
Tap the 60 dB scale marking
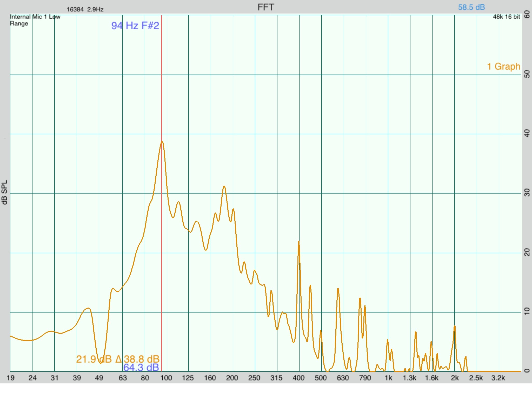527,15
